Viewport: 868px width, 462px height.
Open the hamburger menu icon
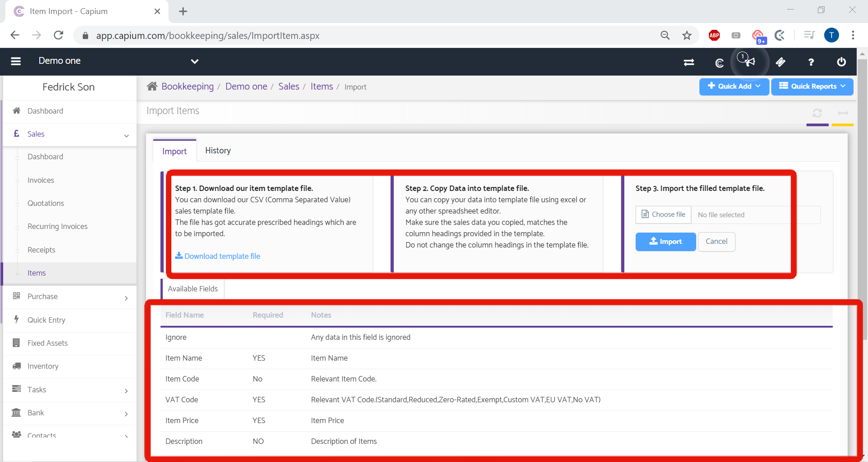[x=16, y=61]
